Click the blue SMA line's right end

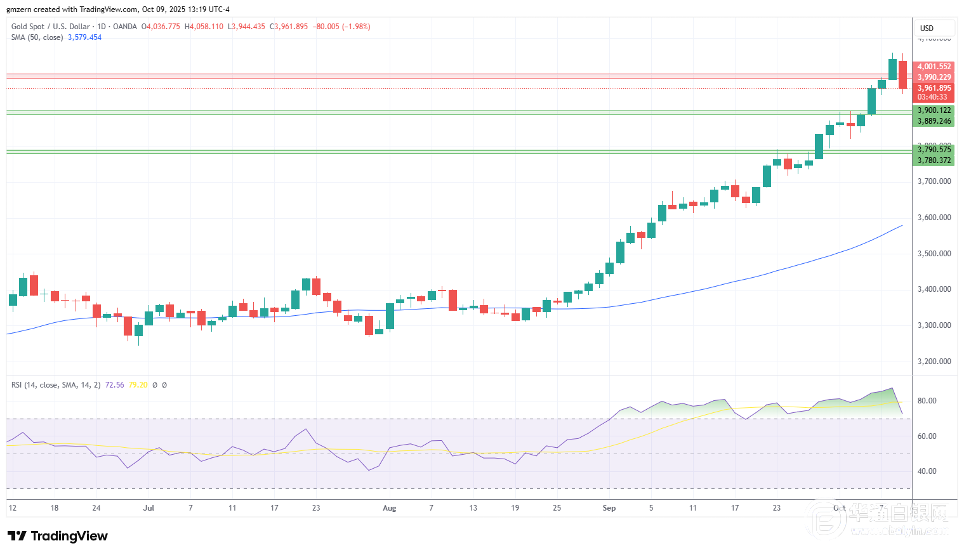click(x=902, y=226)
